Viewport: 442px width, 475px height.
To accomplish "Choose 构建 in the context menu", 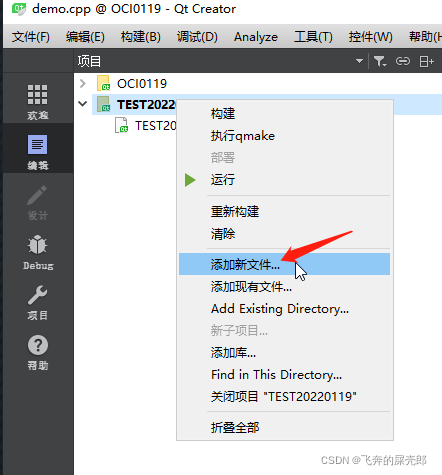I will tap(284, 114).
